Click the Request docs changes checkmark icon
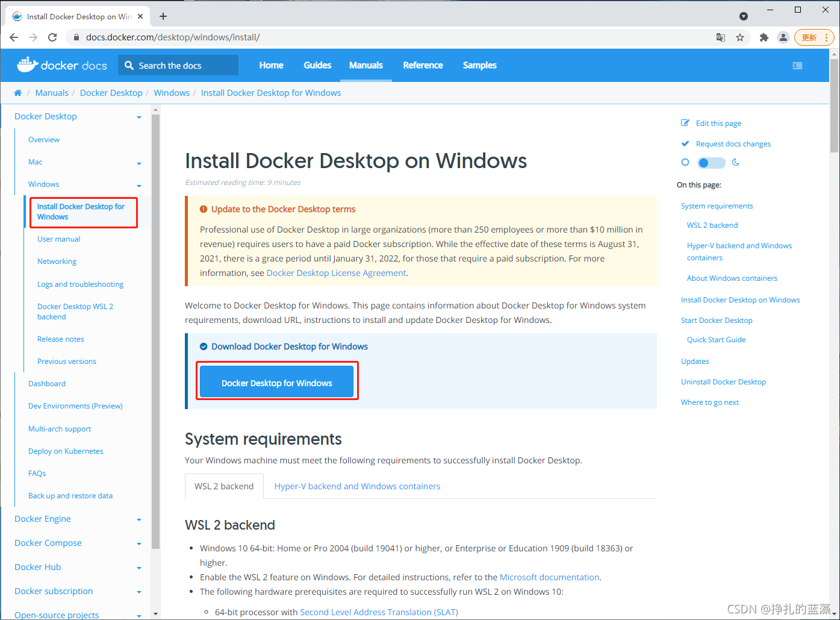This screenshot has width=840, height=620. 685,143
